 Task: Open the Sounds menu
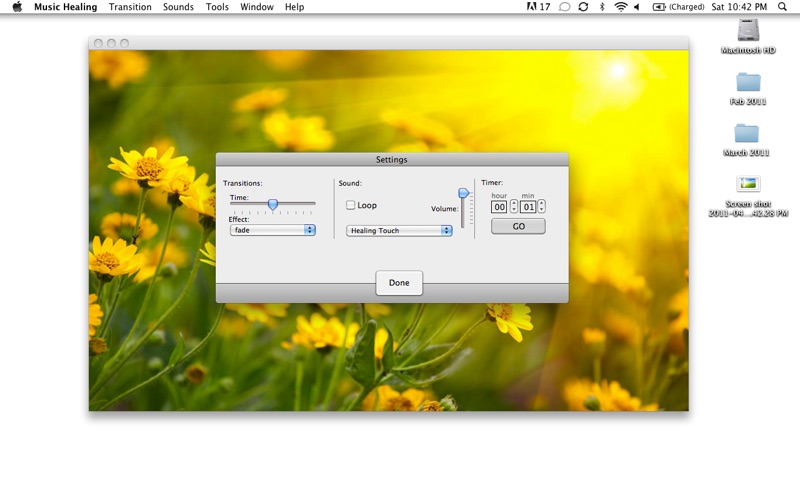[x=178, y=7]
